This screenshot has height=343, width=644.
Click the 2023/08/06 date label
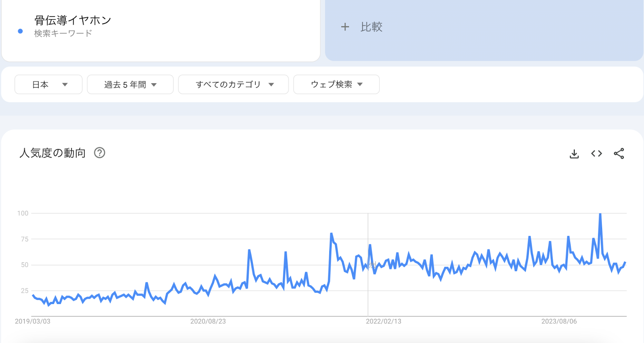(x=559, y=321)
